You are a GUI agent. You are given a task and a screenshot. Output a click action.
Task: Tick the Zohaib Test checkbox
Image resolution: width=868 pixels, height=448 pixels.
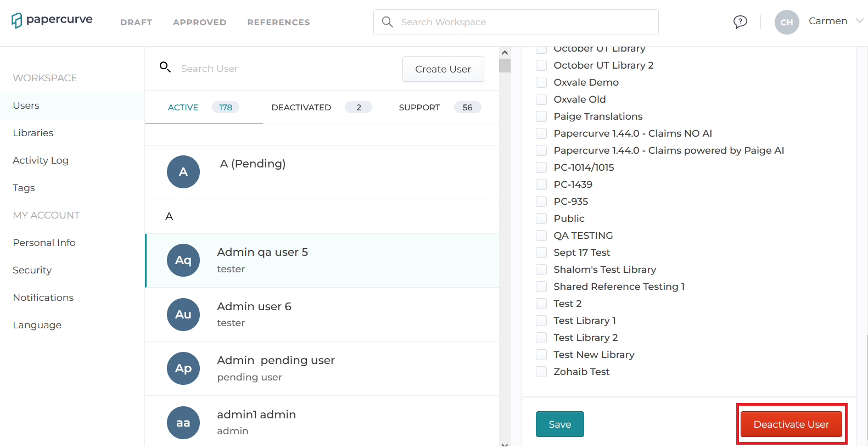pos(541,372)
